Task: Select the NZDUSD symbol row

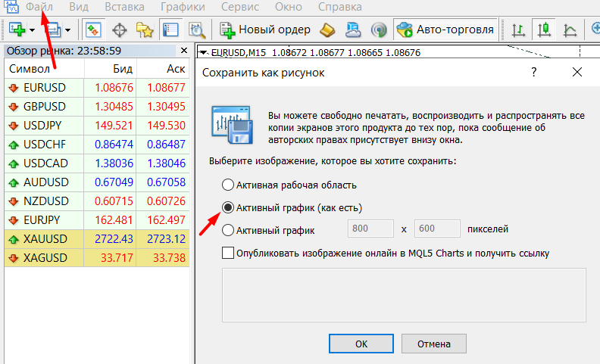Action: (97, 201)
